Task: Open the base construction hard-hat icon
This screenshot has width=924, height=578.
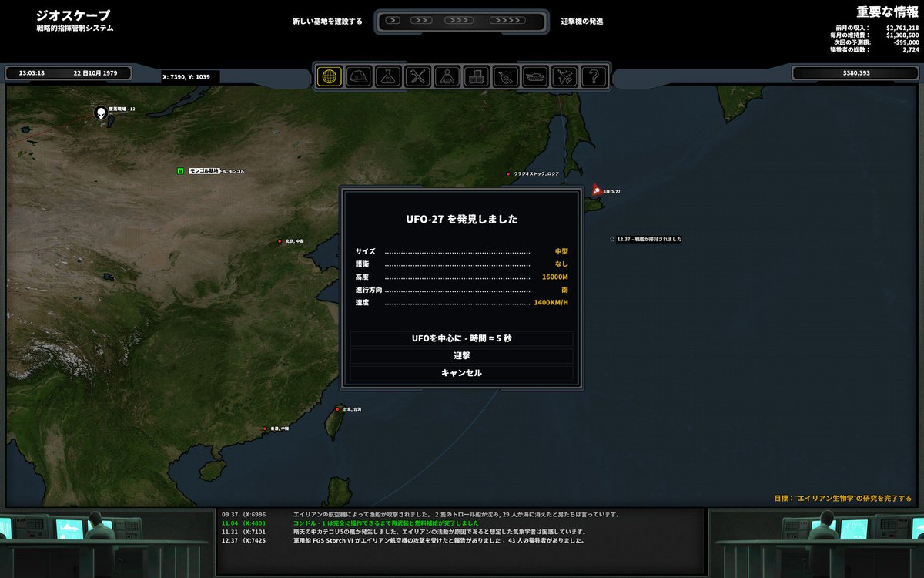Action: click(359, 76)
